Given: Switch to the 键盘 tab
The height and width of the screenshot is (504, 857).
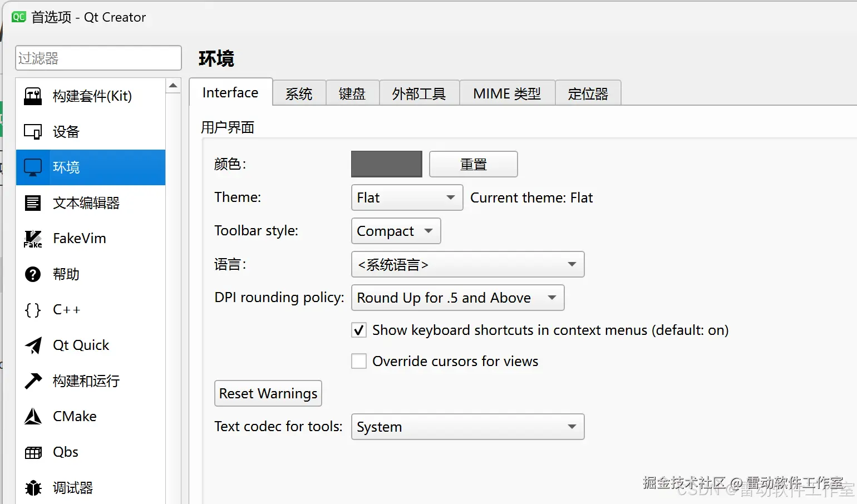Looking at the screenshot, I should (352, 93).
